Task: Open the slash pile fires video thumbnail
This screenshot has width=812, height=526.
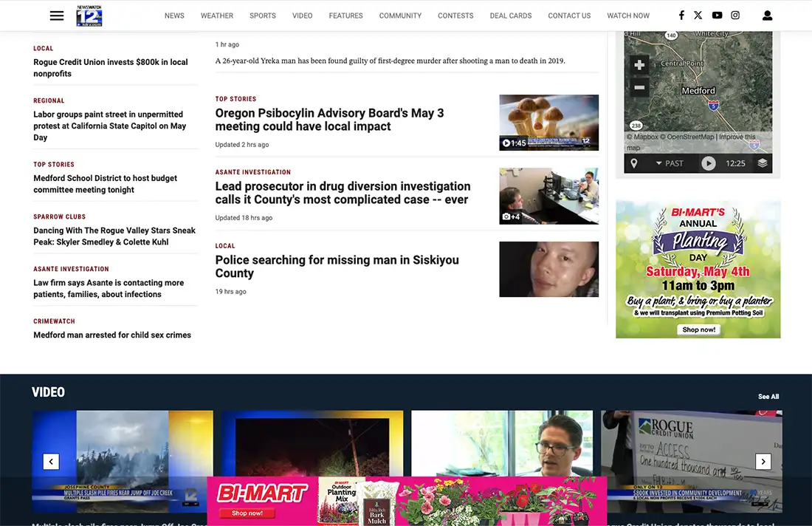Action: pyautogui.click(x=123, y=461)
